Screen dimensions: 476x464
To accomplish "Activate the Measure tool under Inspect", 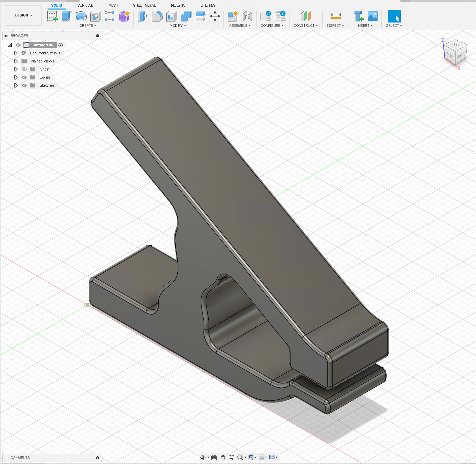I will point(335,16).
